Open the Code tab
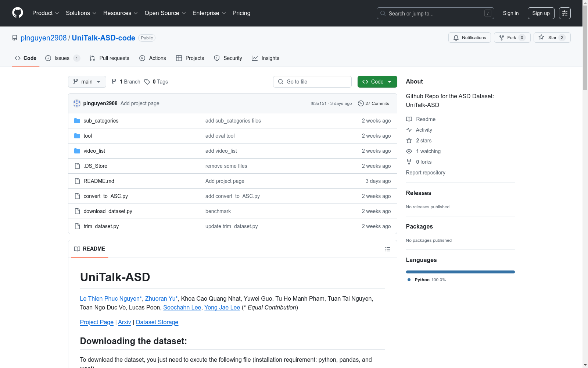Viewport: 588px width, 368px height. [x=26, y=58]
